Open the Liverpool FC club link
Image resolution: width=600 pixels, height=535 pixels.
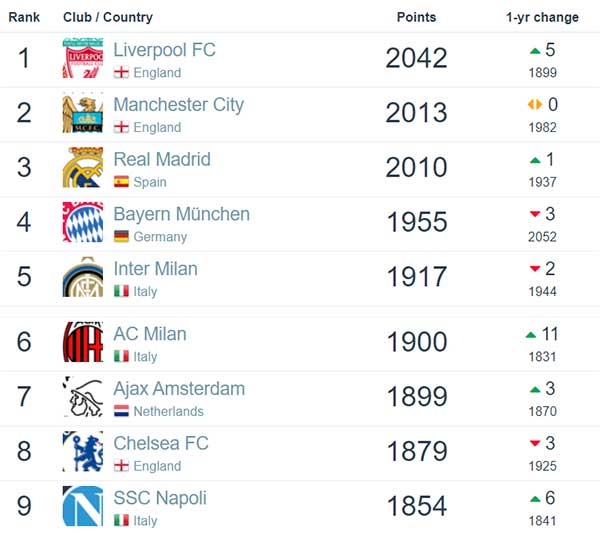(x=165, y=50)
